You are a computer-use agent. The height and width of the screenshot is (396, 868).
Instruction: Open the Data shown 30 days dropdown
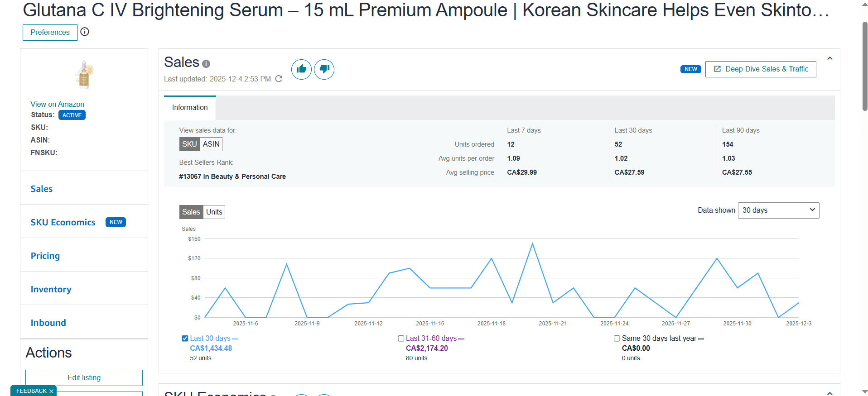pos(778,210)
